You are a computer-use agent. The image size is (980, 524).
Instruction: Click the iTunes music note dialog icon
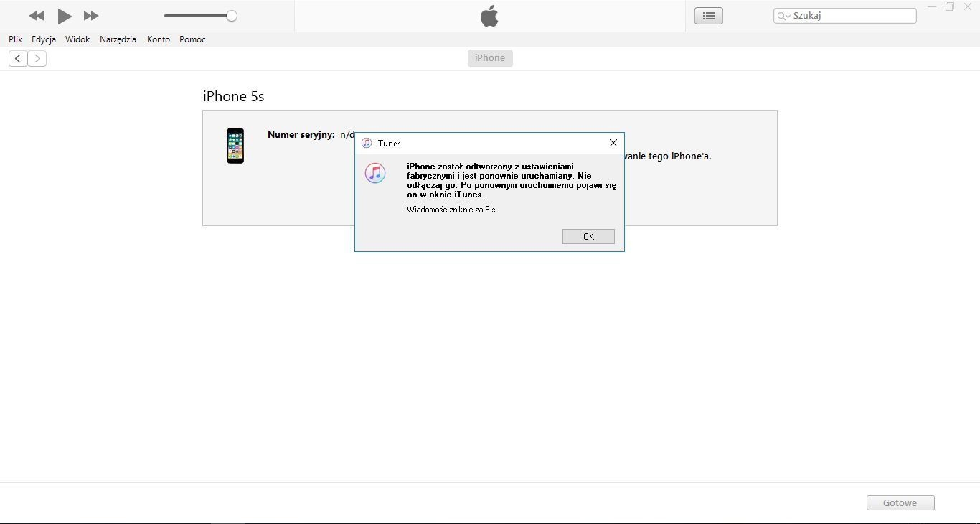375,173
